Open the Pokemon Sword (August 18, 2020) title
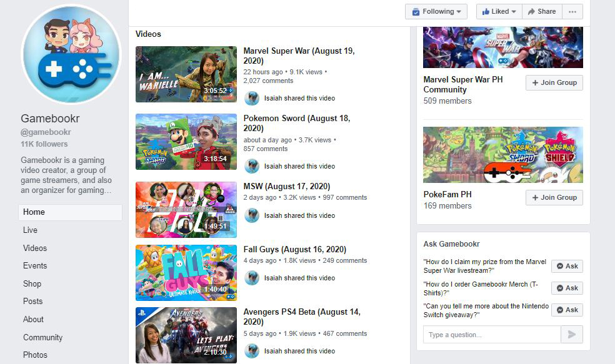Image resolution: width=615 pixels, height=364 pixels. pyautogui.click(x=297, y=123)
